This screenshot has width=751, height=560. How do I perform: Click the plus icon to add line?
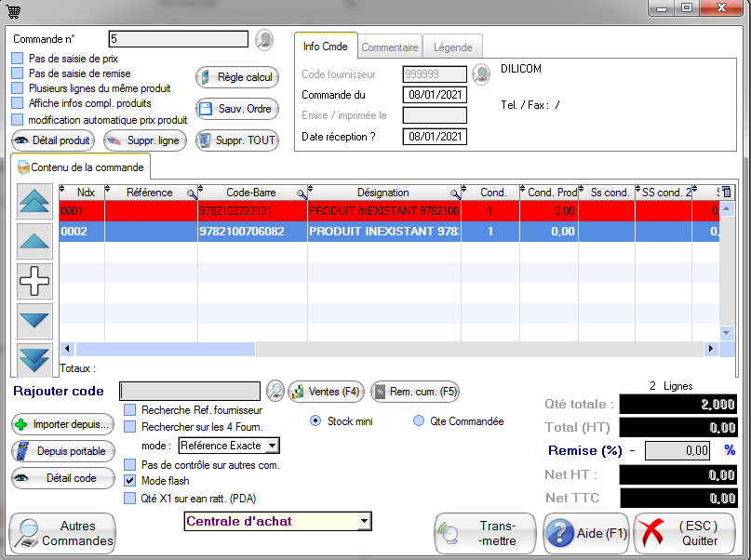(35, 279)
